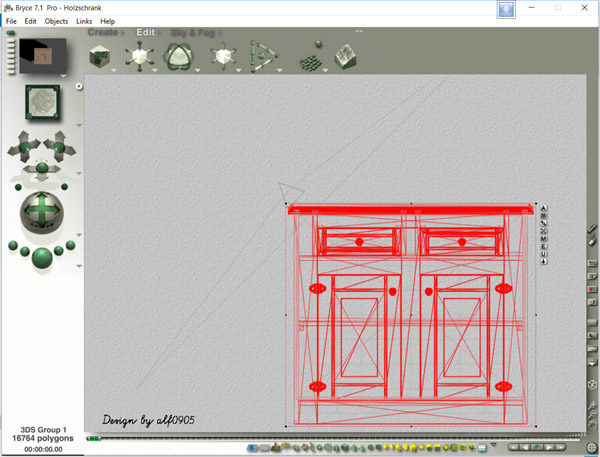Open the Edit menu in menu bar

[x=31, y=21]
